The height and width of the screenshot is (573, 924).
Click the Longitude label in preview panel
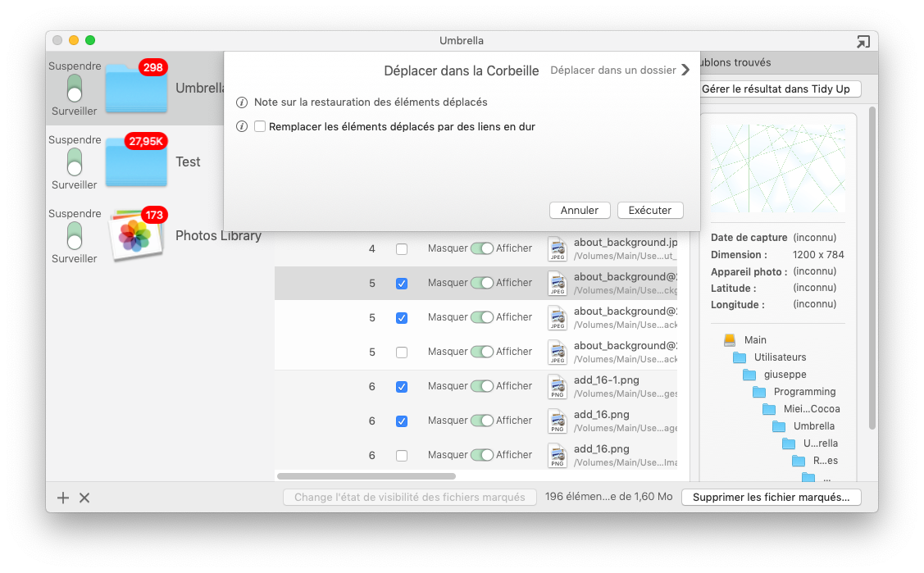738,304
